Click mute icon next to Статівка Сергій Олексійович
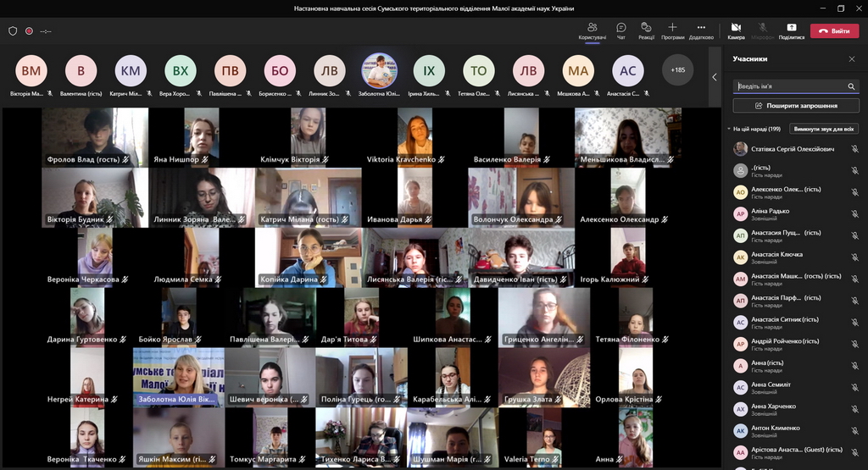This screenshot has width=868, height=470. point(854,149)
